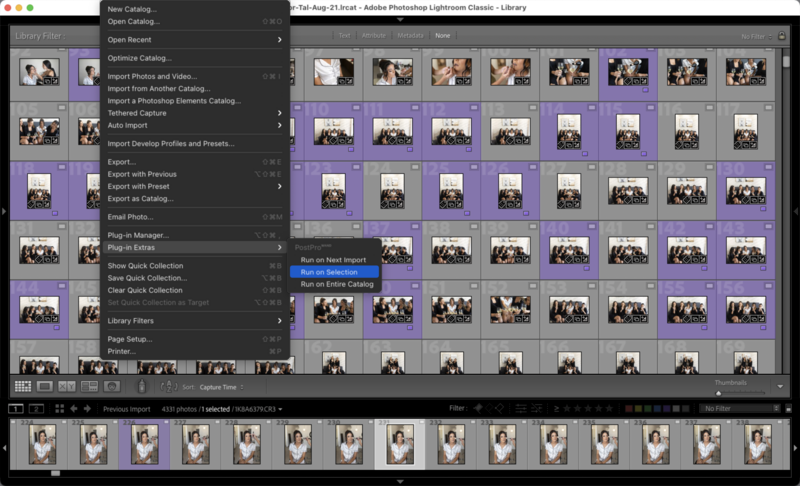Choose Run on Selection
Screen dimensions: 800x486
(334, 272)
